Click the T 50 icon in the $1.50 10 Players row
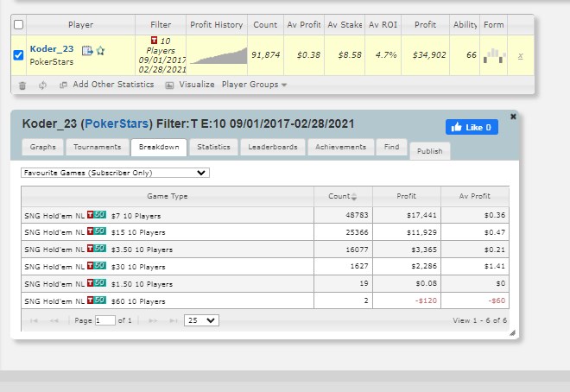Viewport: 570px width, 392px height. point(97,283)
